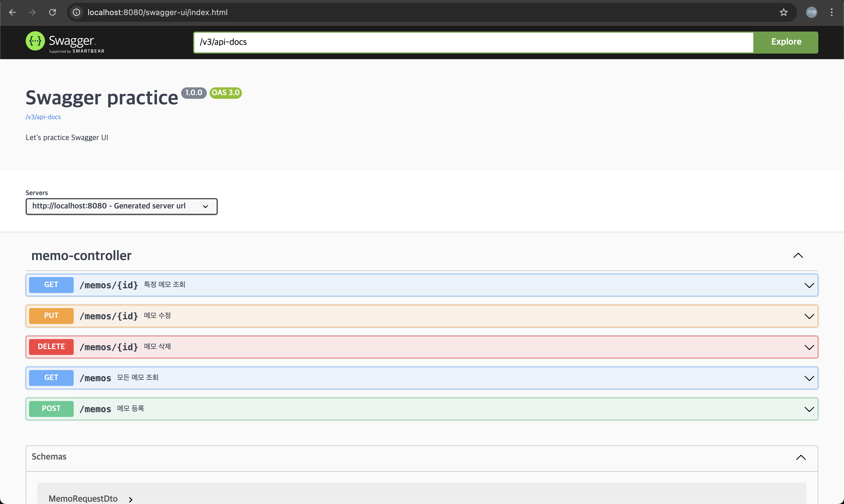Click browser back arrow
This screenshot has height=504, width=844.
click(13, 13)
